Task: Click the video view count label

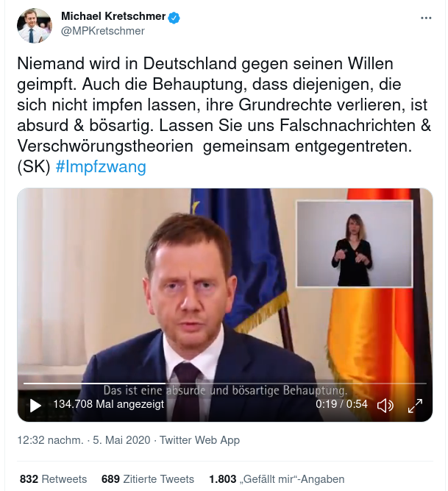Action: point(109,404)
